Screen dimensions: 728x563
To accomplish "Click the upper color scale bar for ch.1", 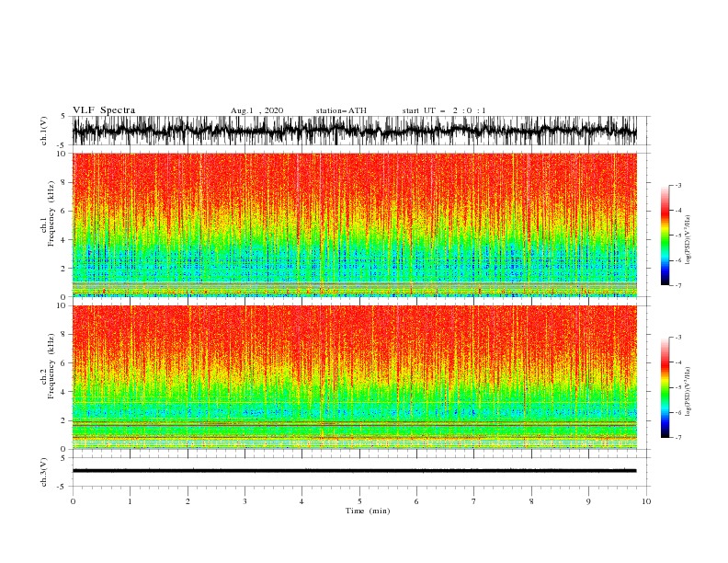I will pyautogui.click(x=665, y=236).
